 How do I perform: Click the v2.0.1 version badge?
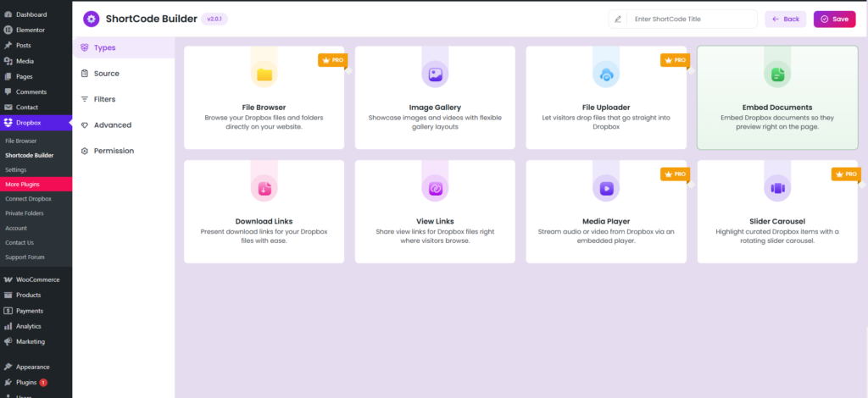tap(214, 19)
